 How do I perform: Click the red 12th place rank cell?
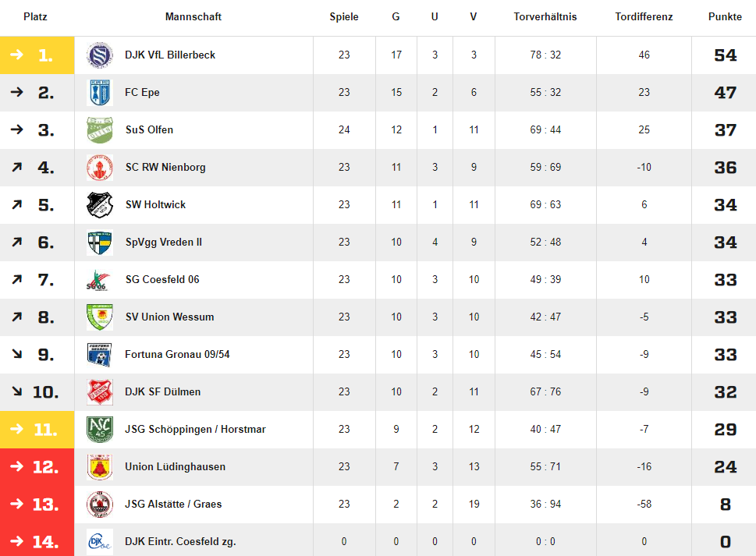click(37, 467)
